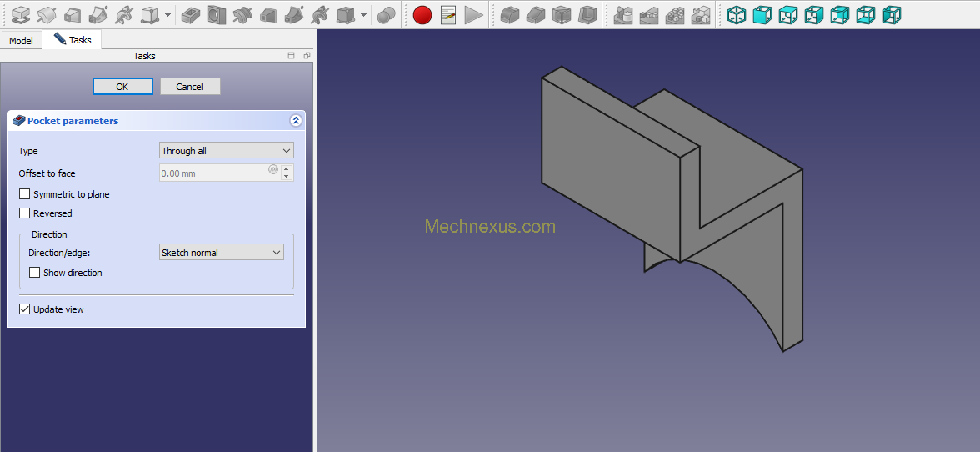
Task: Uncheck the Update view checkbox
Action: (x=24, y=309)
